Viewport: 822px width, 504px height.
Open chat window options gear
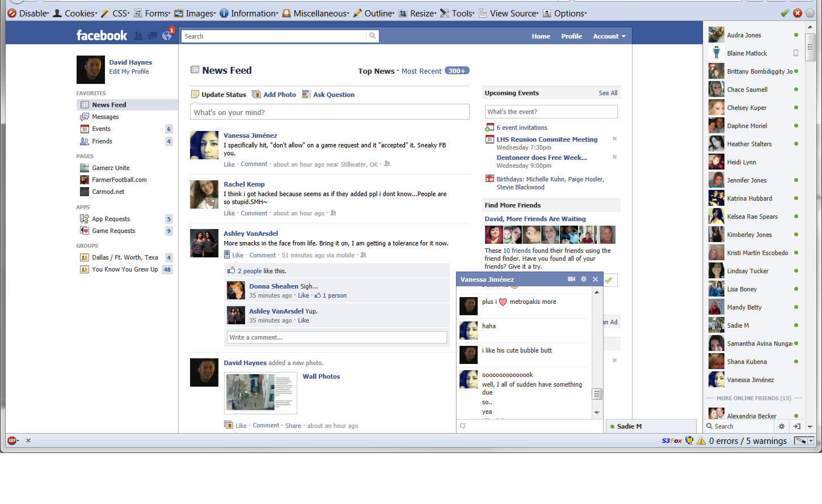[584, 279]
